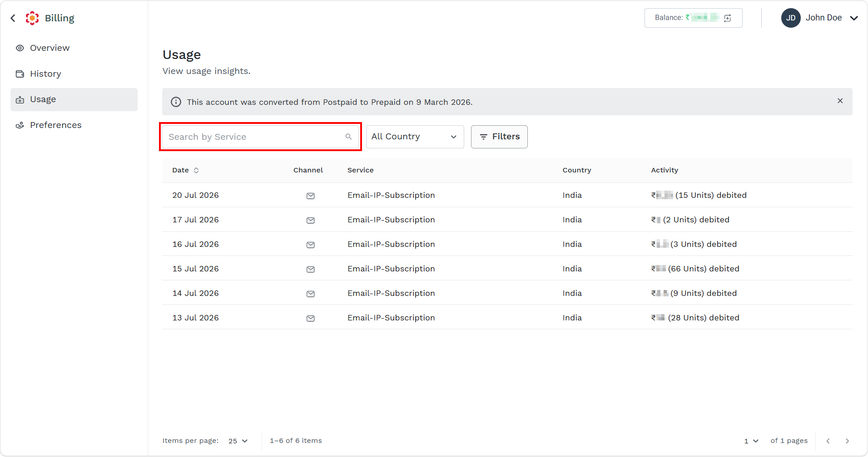Viewport: 868px width, 457px height.
Task: Open Overview in the sidebar
Action: 74,48
